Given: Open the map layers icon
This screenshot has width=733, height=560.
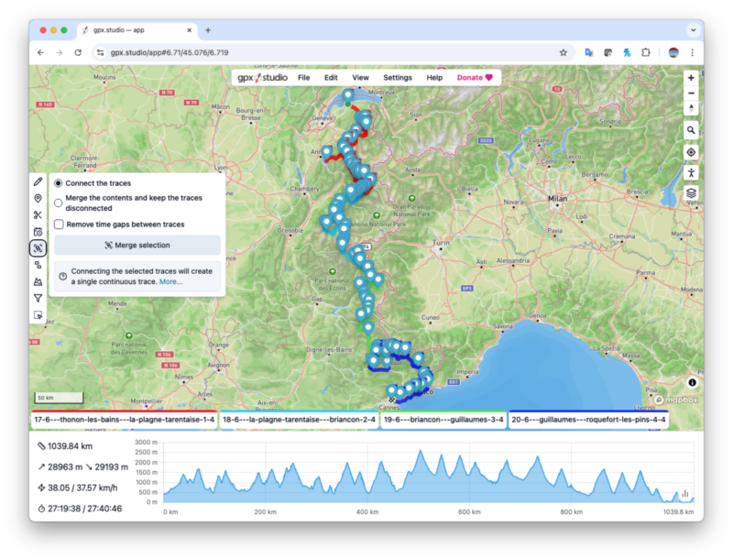Looking at the screenshot, I should click(x=691, y=192).
